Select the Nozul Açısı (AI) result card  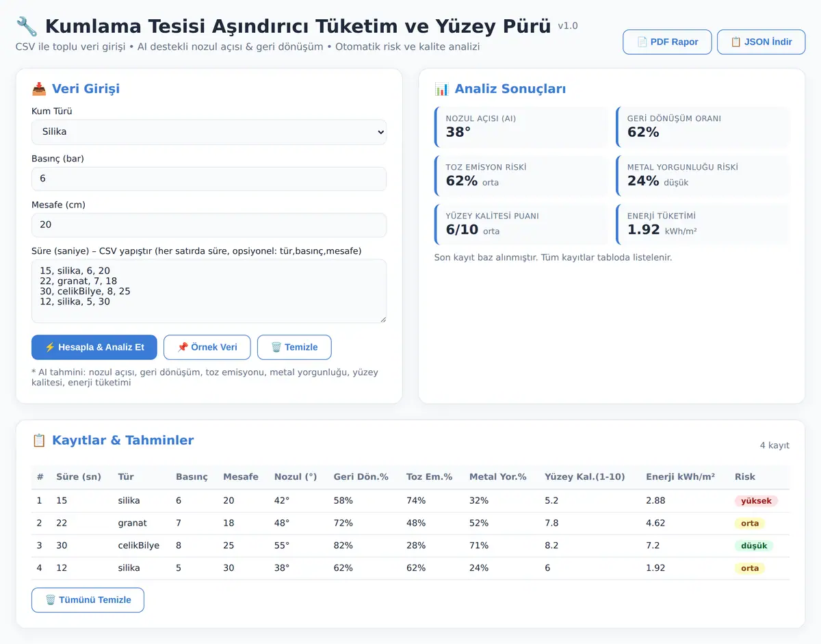tap(521, 127)
